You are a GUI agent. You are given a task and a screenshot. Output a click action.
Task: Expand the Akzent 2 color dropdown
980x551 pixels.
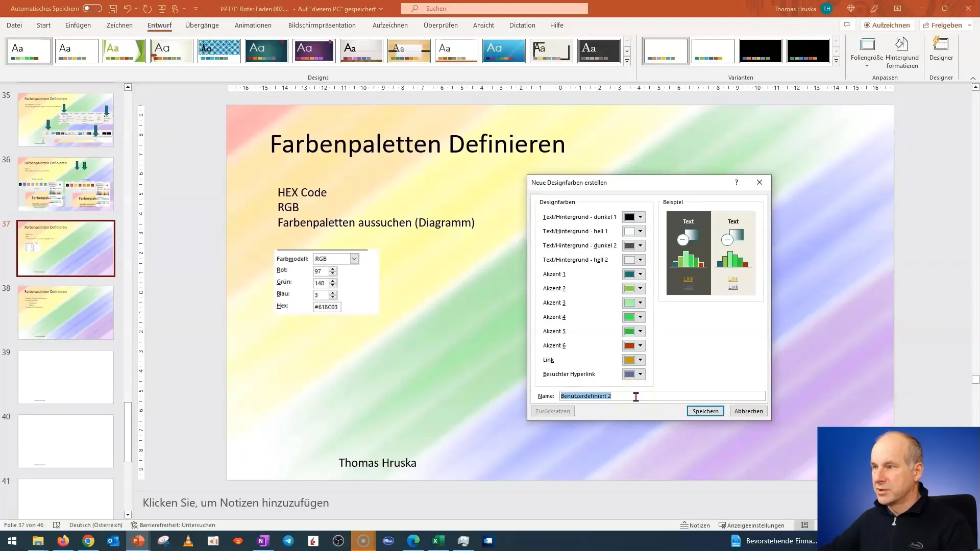tap(640, 288)
